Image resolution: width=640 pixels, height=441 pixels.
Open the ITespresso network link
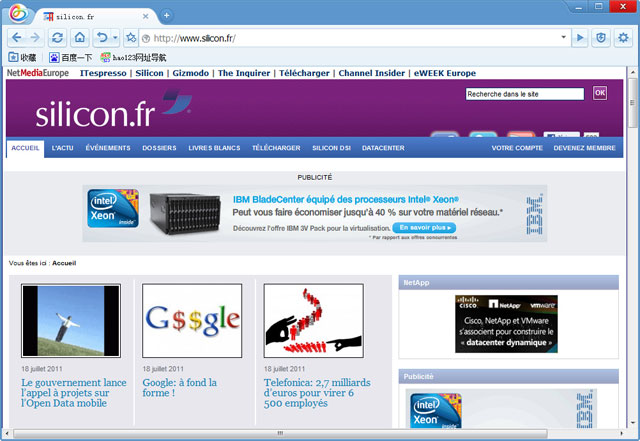click(103, 73)
